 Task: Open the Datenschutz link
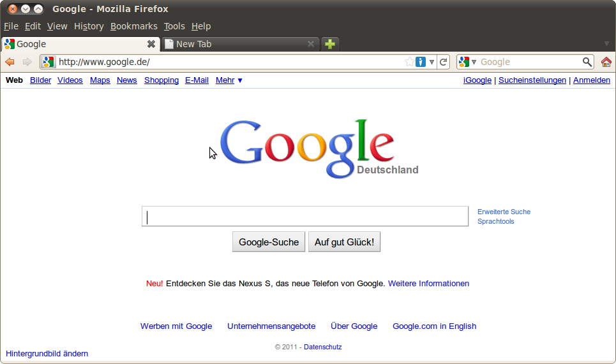(323, 347)
